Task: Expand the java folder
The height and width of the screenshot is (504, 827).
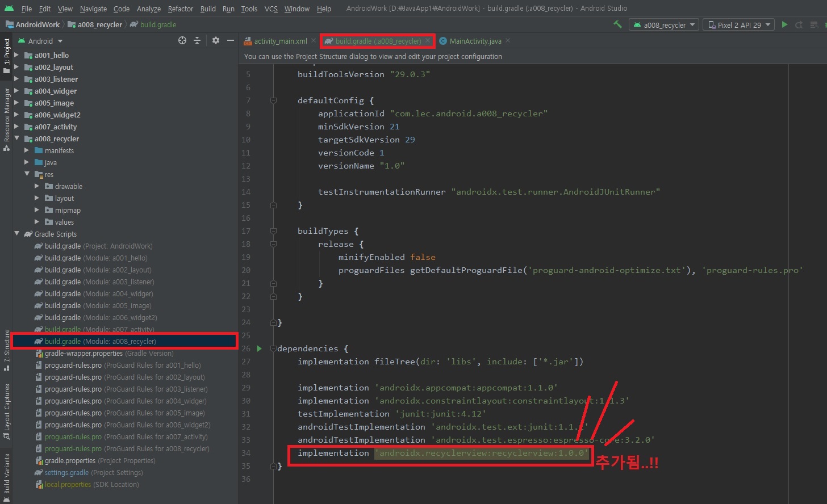Action: 27,162
